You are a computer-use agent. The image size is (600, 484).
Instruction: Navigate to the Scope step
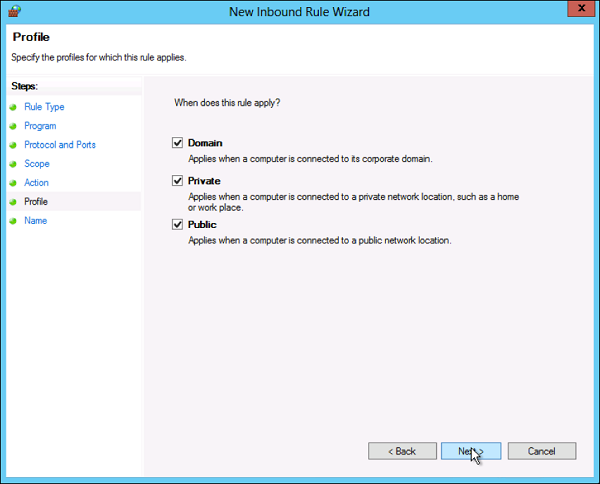pyautogui.click(x=37, y=164)
